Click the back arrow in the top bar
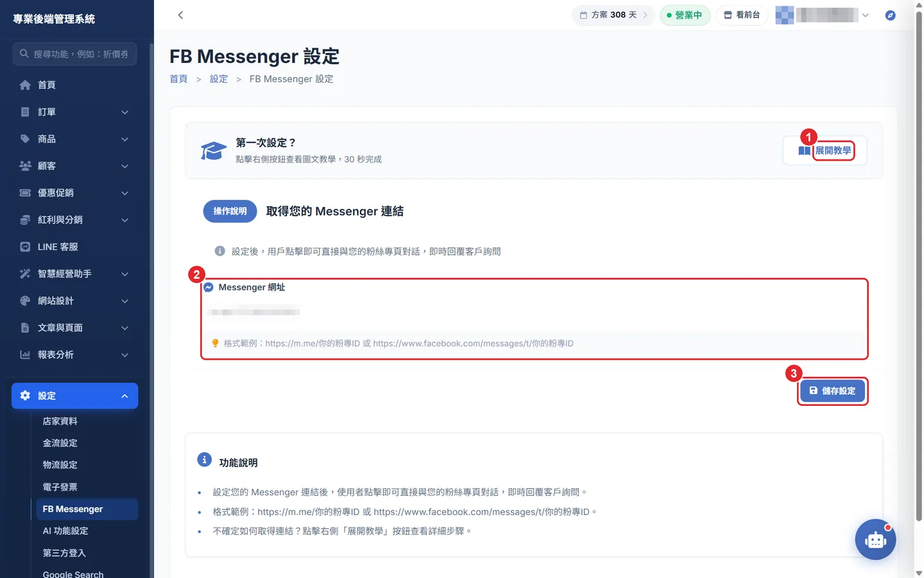Viewport: 924px width, 578px height. [x=180, y=15]
